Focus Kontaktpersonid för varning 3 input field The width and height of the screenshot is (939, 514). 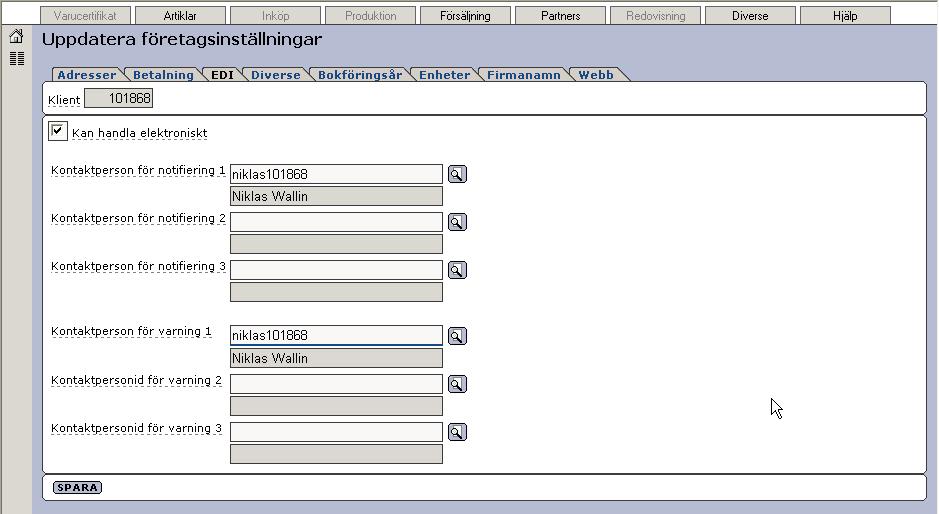point(337,432)
